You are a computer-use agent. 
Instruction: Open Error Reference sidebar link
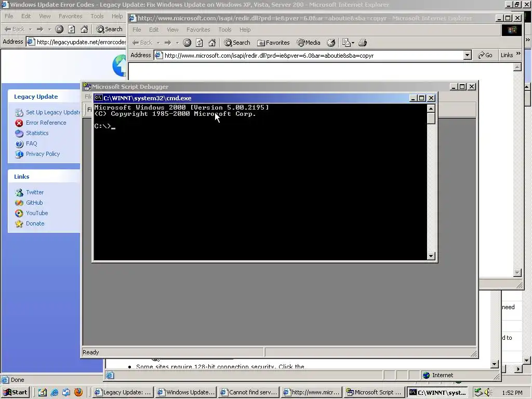46,123
